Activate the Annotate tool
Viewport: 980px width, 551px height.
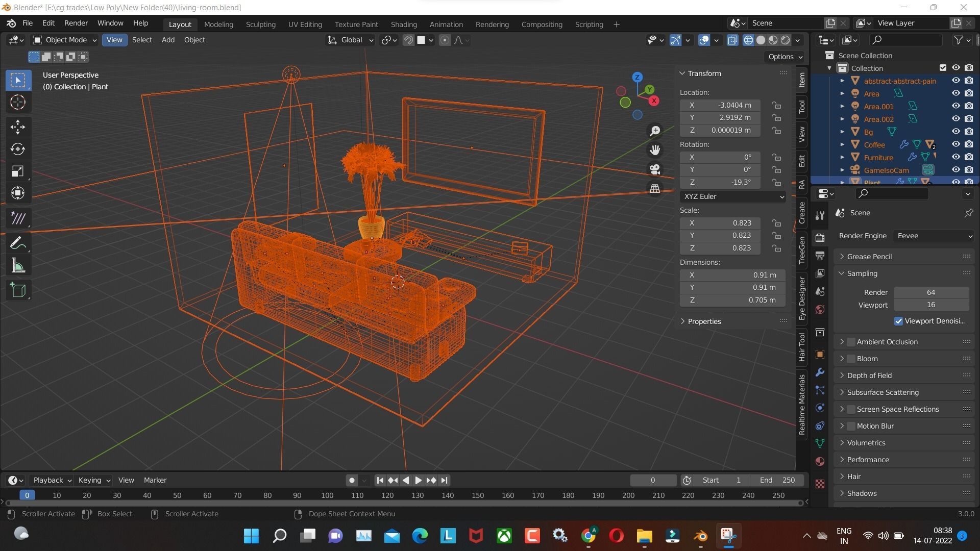click(x=18, y=243)
